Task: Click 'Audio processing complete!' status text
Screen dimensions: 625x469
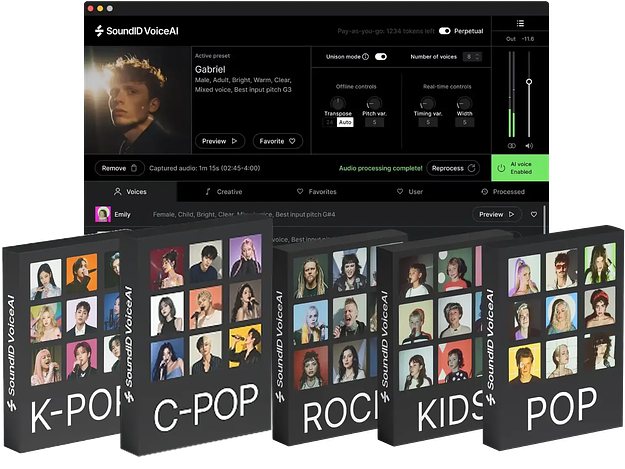Action: click(380, 168)
